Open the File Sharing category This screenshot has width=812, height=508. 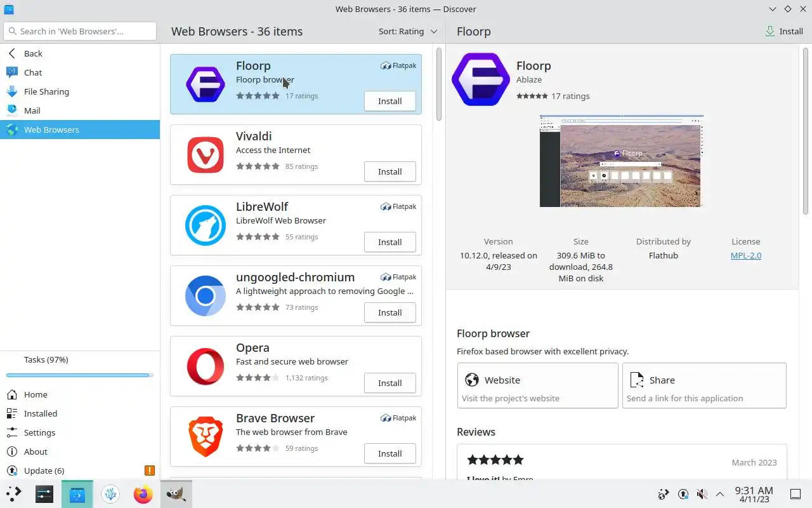pos(80,91)
